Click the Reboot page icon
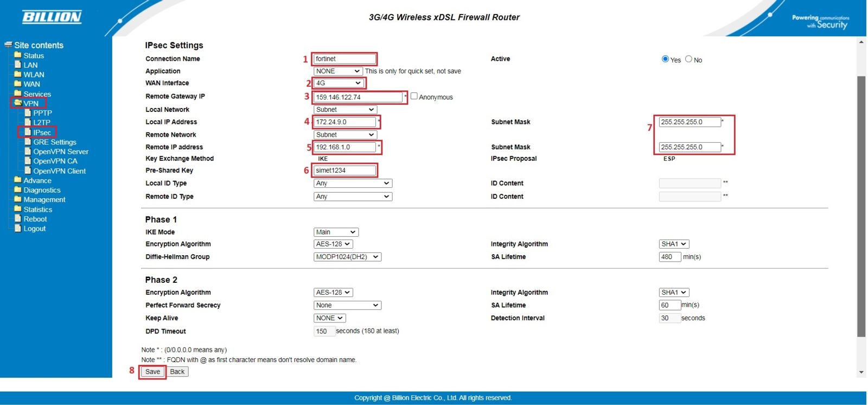Screen dimensions: 868x405 (x=18, y=219)
